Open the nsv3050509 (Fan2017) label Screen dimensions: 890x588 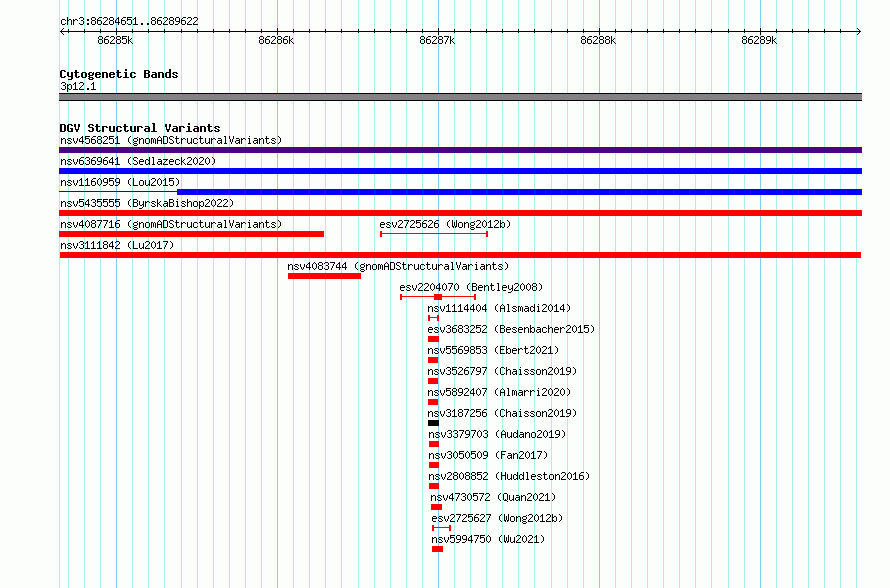tap(488, 455)
